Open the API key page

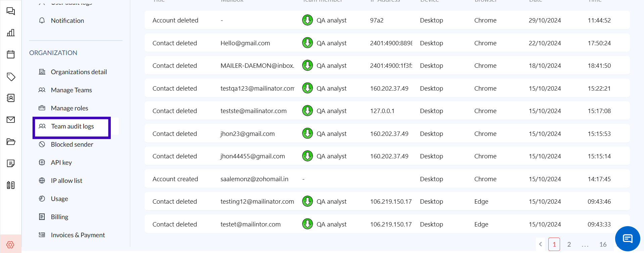coord(61,163)
